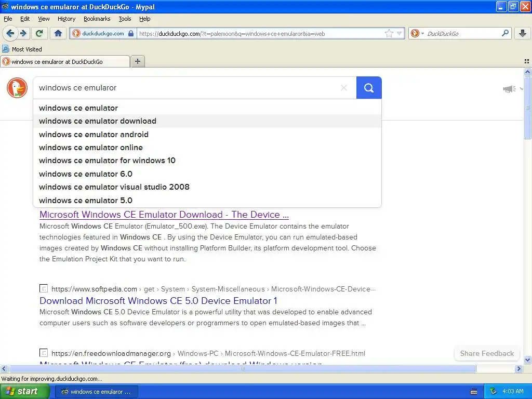Open the Bookmarks menu

coord(97,19)
